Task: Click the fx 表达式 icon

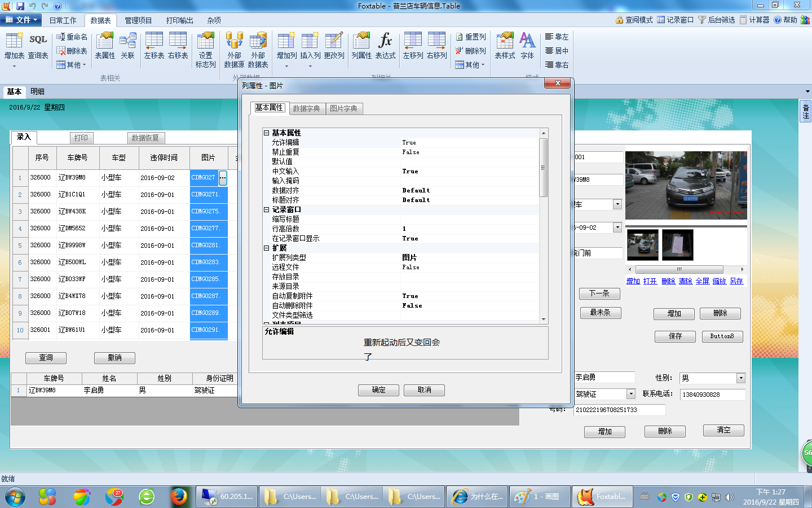Action: 385,46
